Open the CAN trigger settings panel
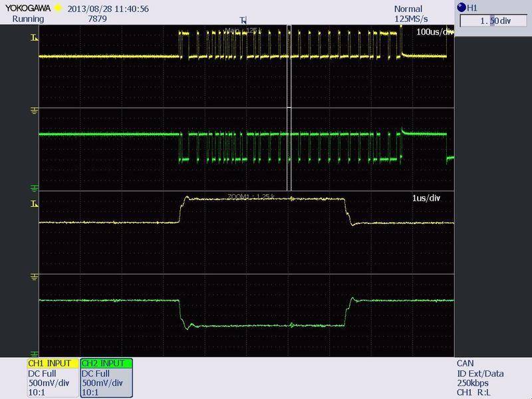532x399 pixels. [465, 364]
